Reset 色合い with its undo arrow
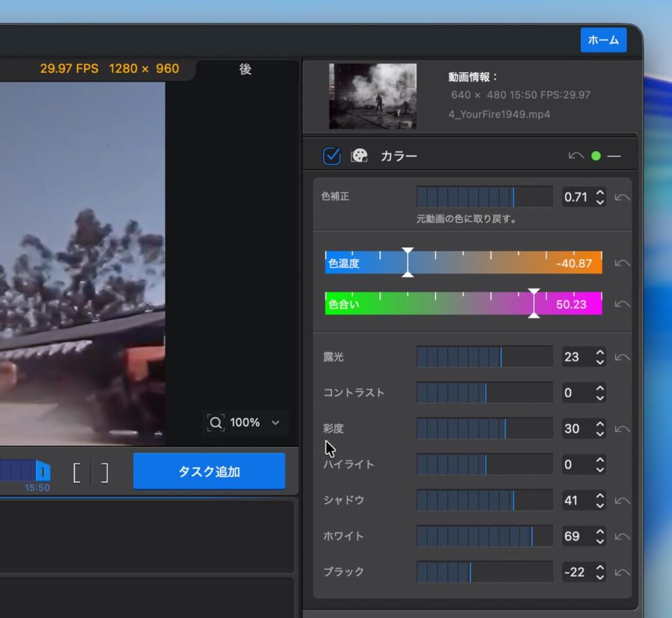This screenshot has height=618, width=672. 622,304
